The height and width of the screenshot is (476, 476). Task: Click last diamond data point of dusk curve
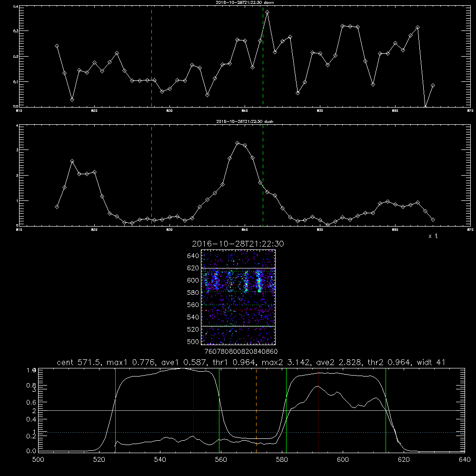[433, 220]
